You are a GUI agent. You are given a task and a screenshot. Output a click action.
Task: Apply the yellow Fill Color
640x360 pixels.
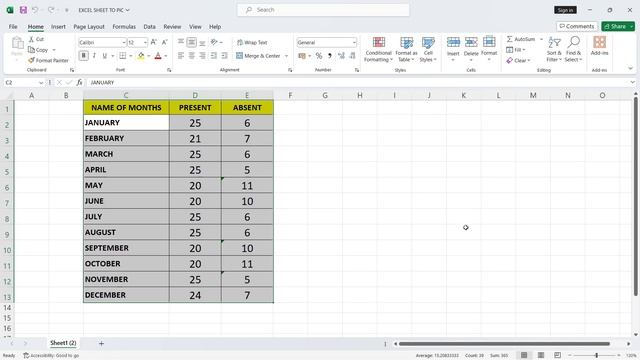coord(141,56)
